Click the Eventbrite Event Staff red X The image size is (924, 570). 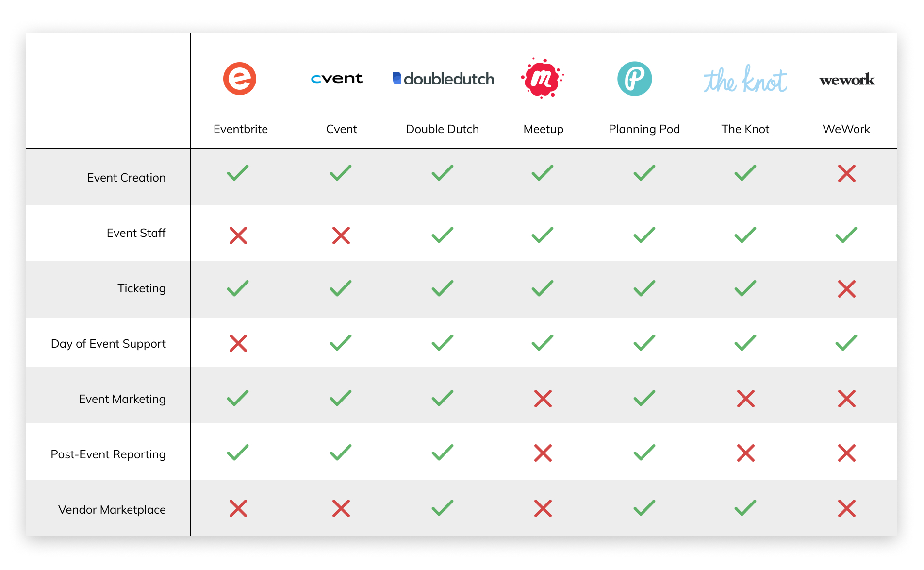coord(238,235)
